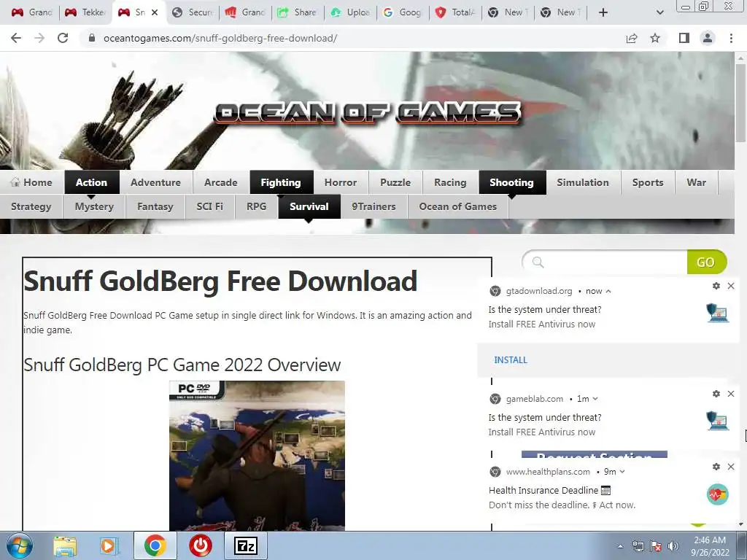Go back to the previous page
This screenshot has width=747, height=560.
16,38
